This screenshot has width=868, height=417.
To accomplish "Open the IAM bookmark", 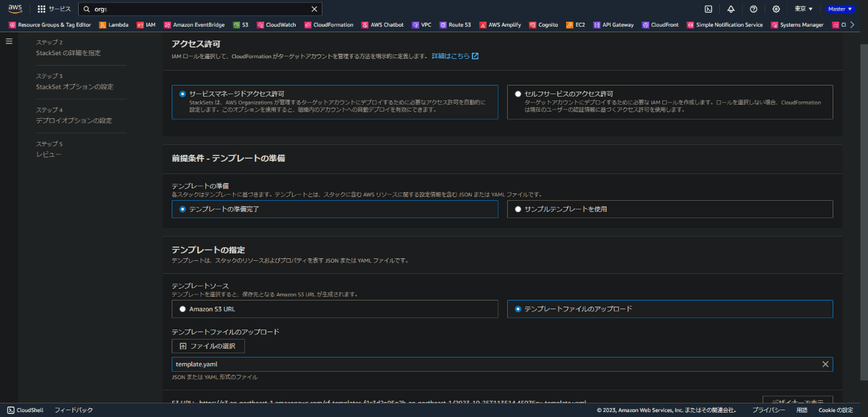I will coord(146,25).
